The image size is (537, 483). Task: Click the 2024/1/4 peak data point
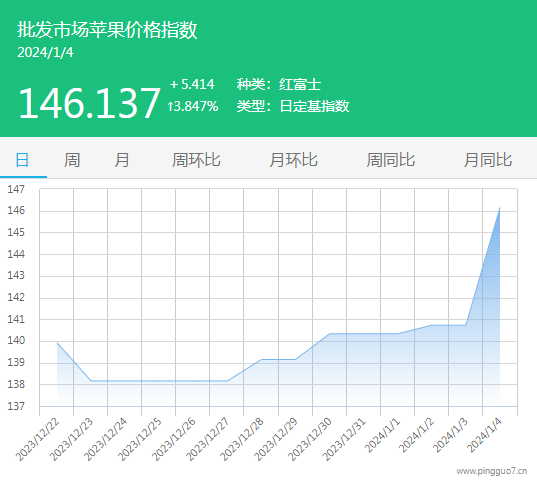pos(500,208)
